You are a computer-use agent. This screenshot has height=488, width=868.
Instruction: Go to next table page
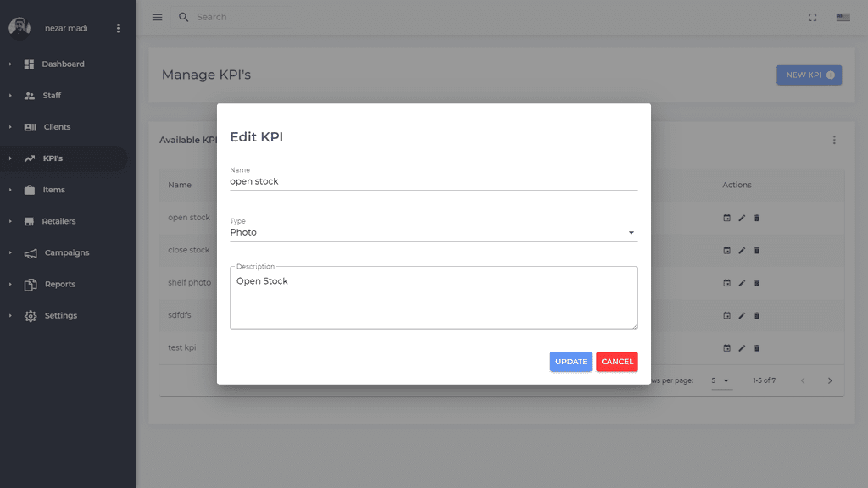(830, 380)
